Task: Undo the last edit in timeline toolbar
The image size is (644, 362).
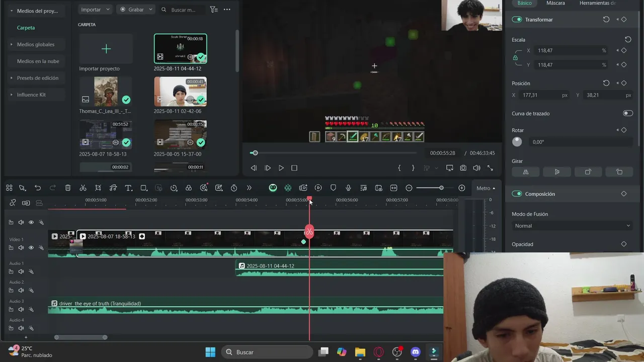Action: [x=38, y=188]
